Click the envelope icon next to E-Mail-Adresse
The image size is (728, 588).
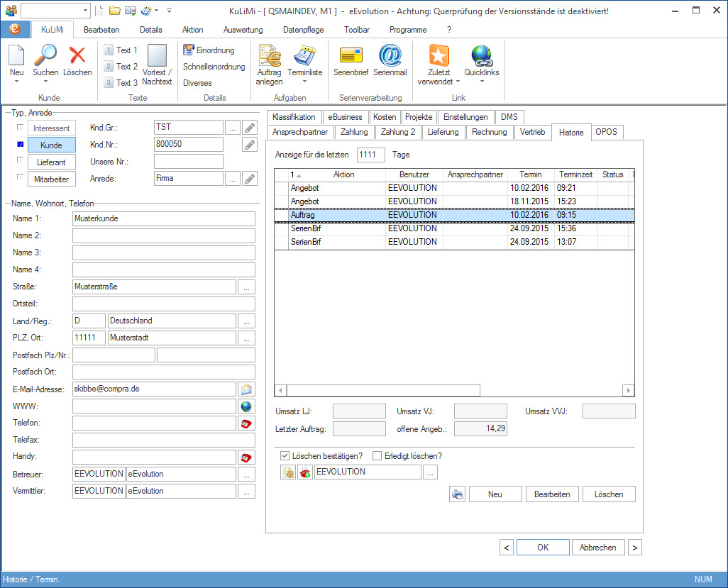pyautogui.click(x=246, y=389)
